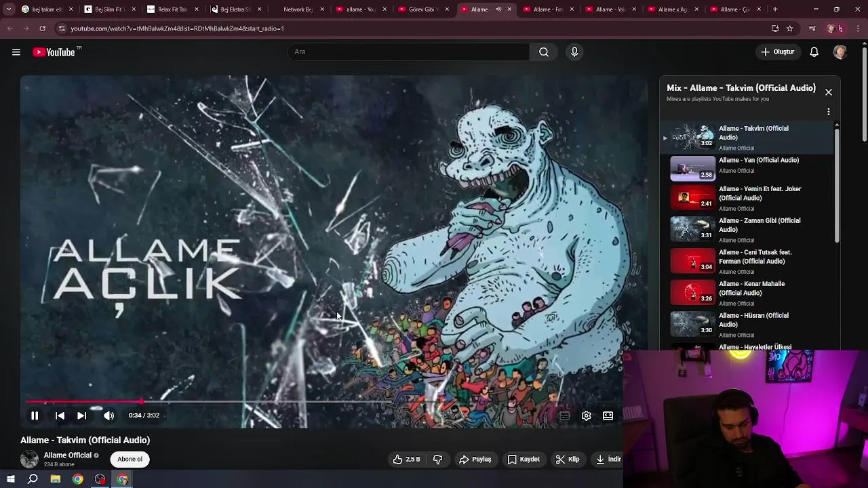Mute the video volume

pyautogui.click(x=109, y=415)
